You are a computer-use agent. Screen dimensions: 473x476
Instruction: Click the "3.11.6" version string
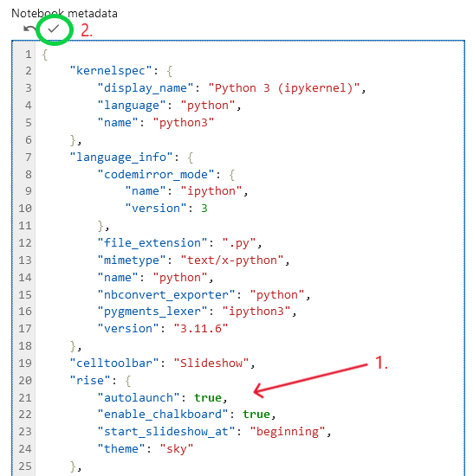[x=201, y=329]
